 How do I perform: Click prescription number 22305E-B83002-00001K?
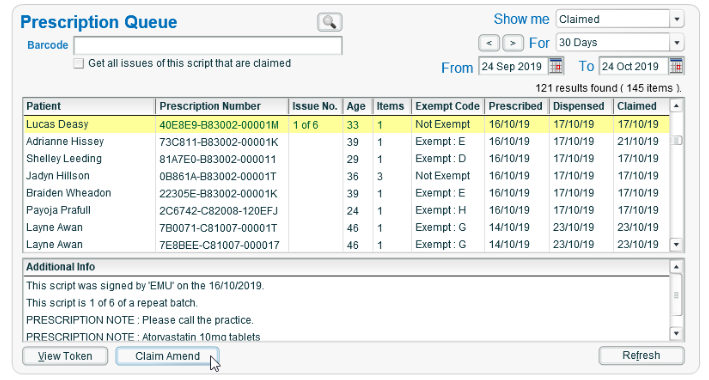tap(218, 194)
